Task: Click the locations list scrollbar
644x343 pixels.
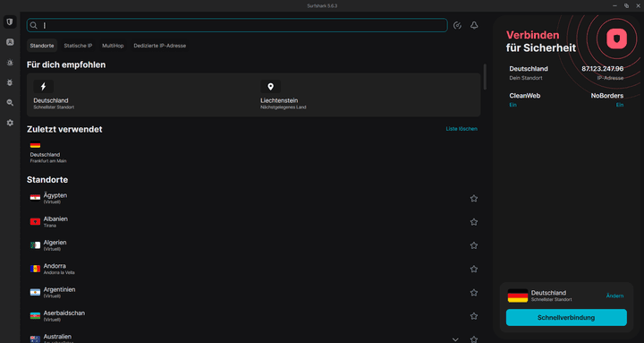Action: (x=485, y=77)
